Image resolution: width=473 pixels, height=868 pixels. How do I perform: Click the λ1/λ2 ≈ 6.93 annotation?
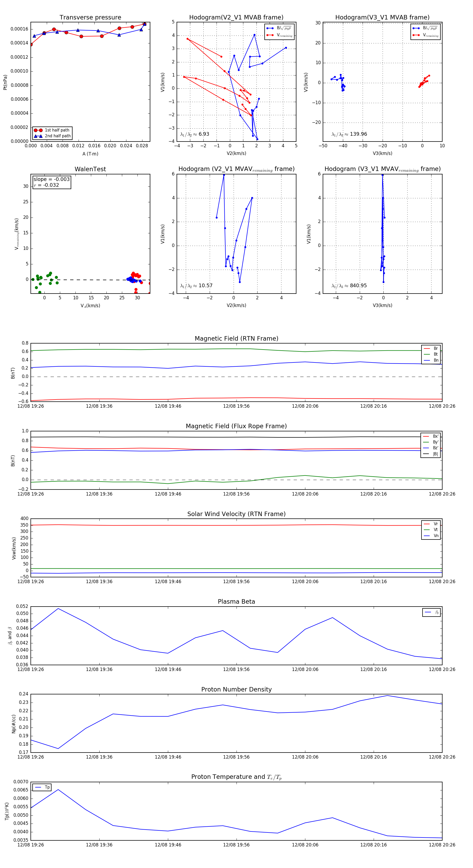[x=194, y=134]
